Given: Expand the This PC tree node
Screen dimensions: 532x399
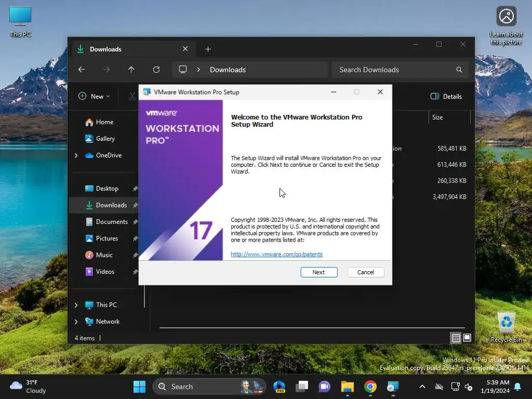Looking at the screenshot, I should click(76, 305).
